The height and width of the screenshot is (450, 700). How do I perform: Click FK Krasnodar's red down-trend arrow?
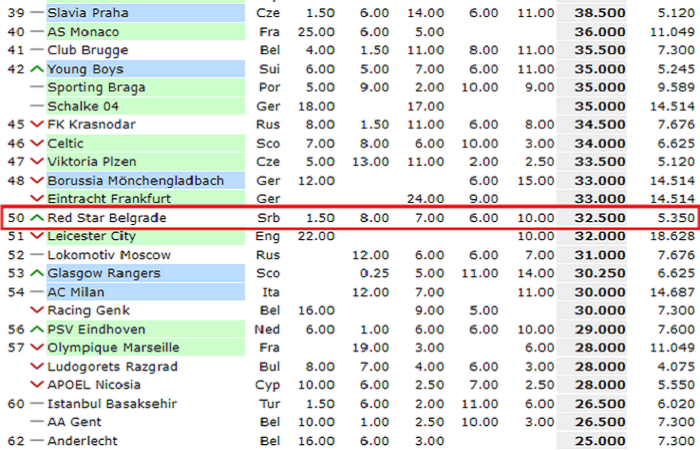tap(37, 125)
